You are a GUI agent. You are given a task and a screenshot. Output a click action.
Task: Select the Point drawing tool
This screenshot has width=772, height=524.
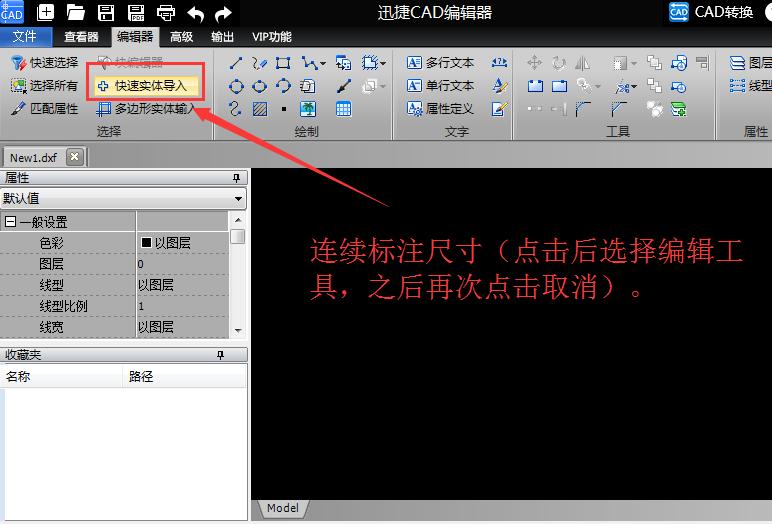click(x=284, y=109)
